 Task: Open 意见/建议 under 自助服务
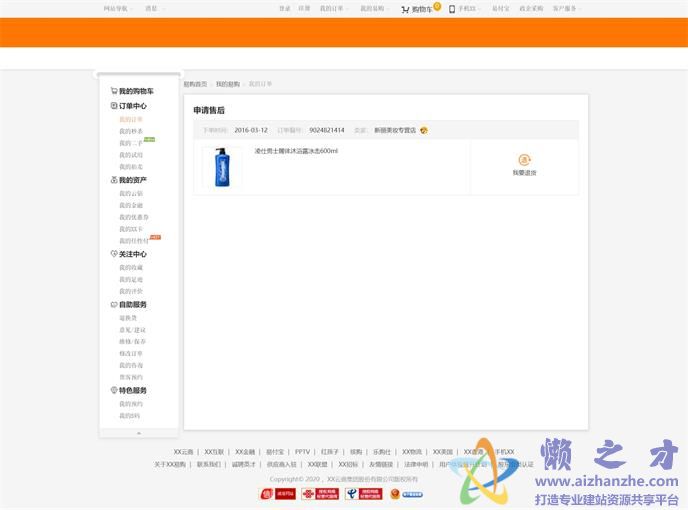[133, 330]
